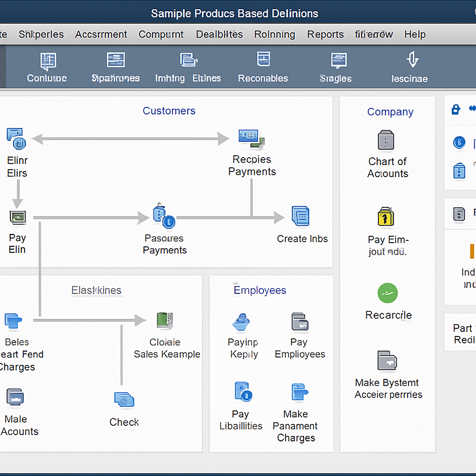Open the Dealblites menu

[219, 34]
